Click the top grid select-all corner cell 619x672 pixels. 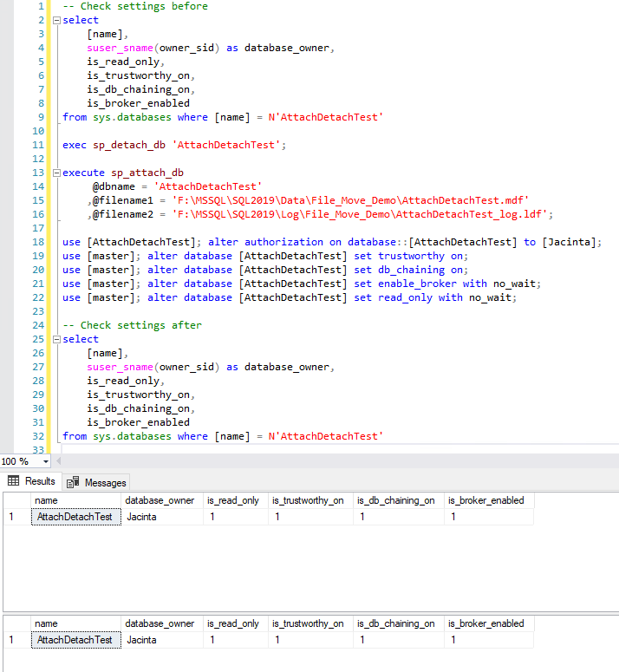(17, 500)
